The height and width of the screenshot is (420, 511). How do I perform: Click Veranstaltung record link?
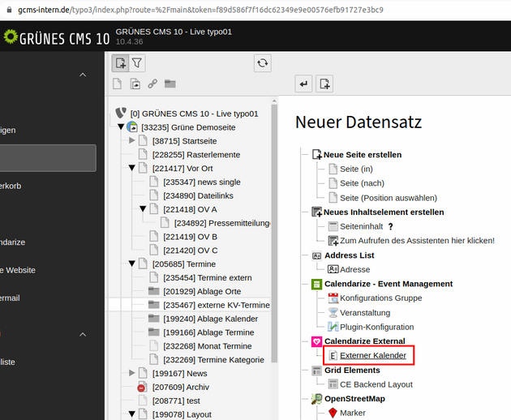[x=365, y=312]
